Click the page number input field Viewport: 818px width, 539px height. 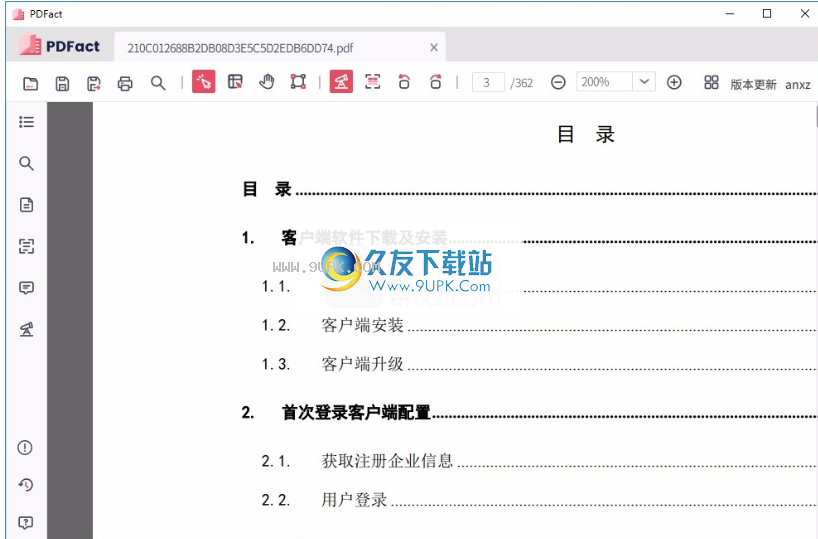click(488, 82)
